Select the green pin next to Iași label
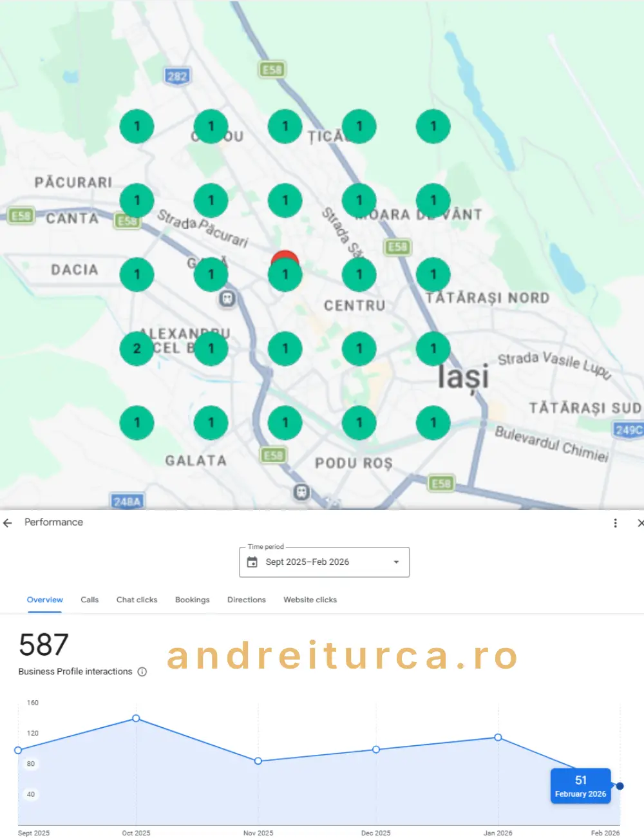 click(x=433, y=348)
